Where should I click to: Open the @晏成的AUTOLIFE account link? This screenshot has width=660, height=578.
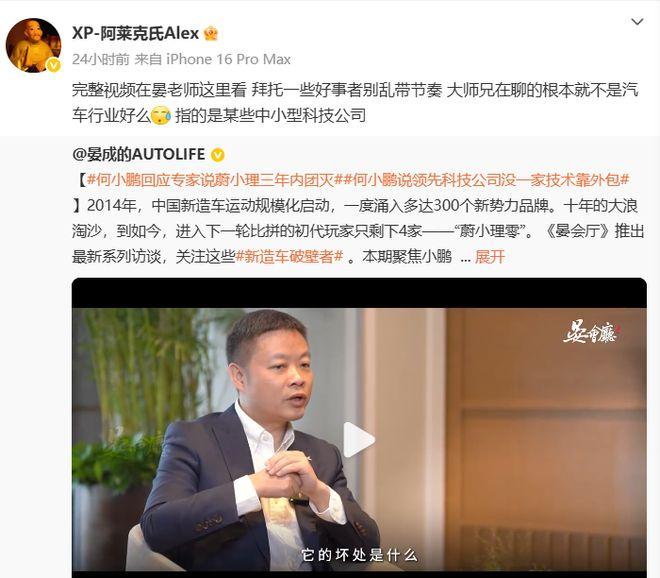tap(138, 154)
